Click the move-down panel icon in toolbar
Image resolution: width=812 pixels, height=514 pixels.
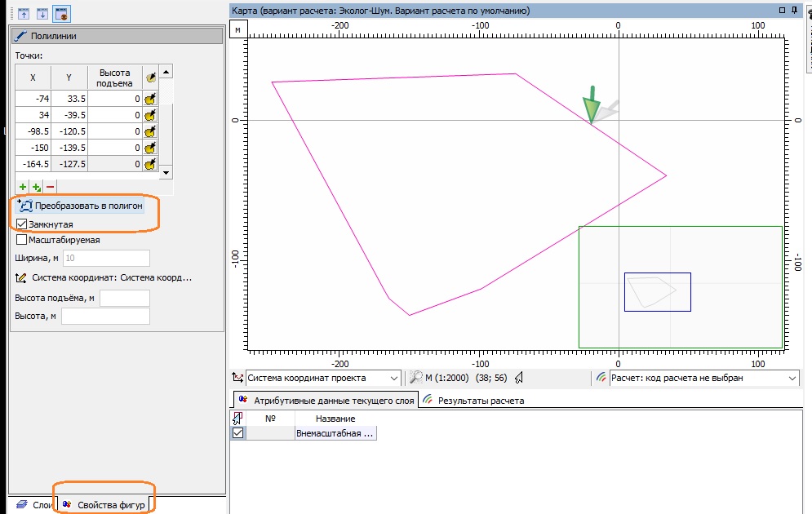tap(41, 13)
